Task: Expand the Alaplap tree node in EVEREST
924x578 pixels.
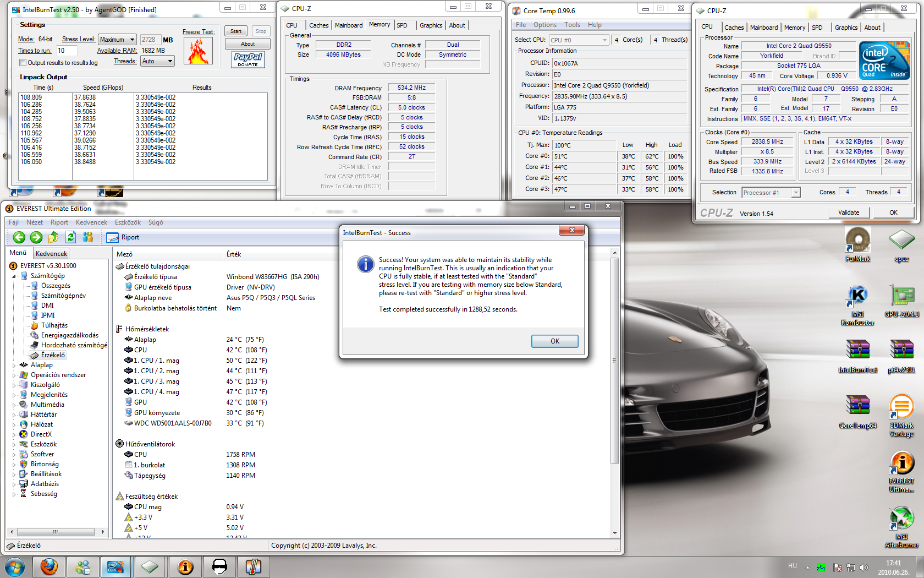Action: tap(14, 365)
